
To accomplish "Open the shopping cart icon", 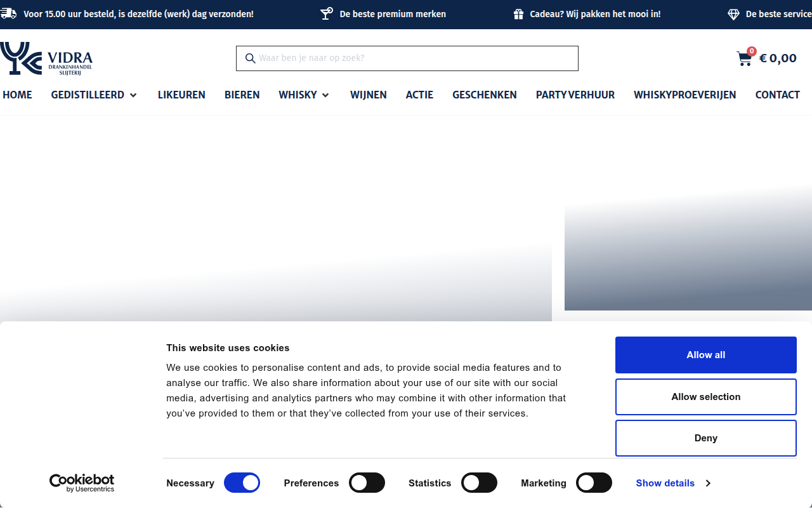I will pos(744,59).
